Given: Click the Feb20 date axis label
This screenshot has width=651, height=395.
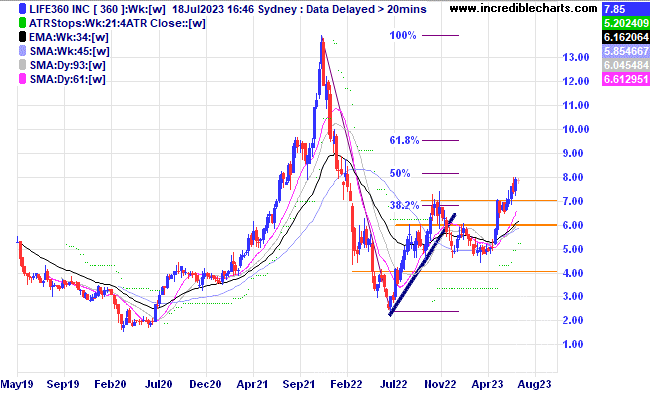Looking at the screenshot, I should [110, 384].
